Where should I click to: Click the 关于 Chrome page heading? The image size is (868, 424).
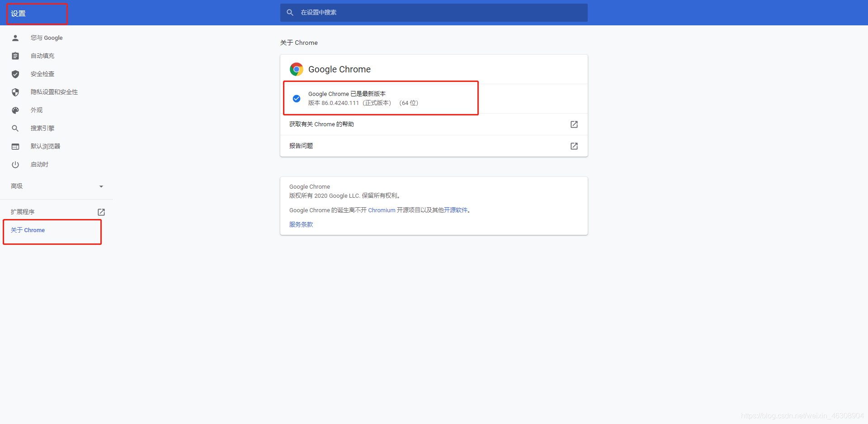pos(299,43)
